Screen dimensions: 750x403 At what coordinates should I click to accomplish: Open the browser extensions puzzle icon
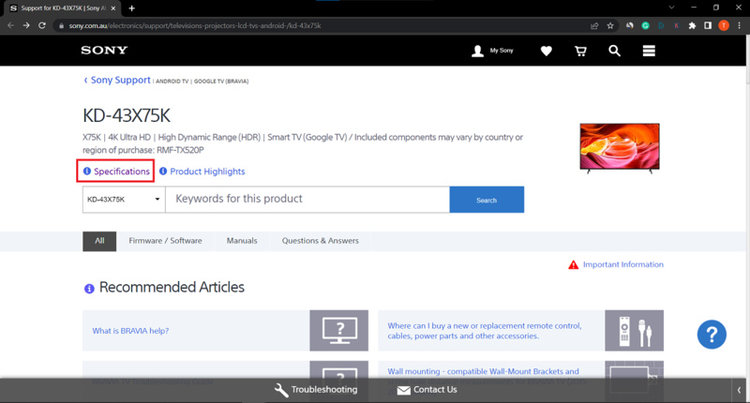coord(692,26)
